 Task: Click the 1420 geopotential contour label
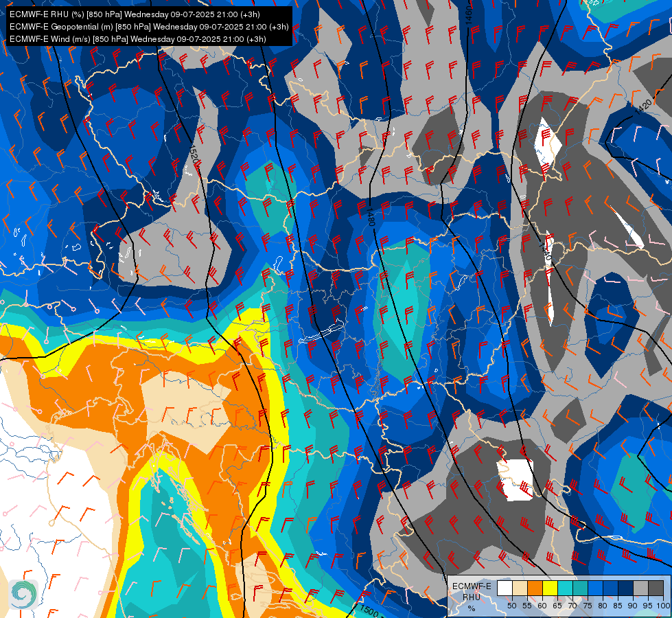click(643, 107)
